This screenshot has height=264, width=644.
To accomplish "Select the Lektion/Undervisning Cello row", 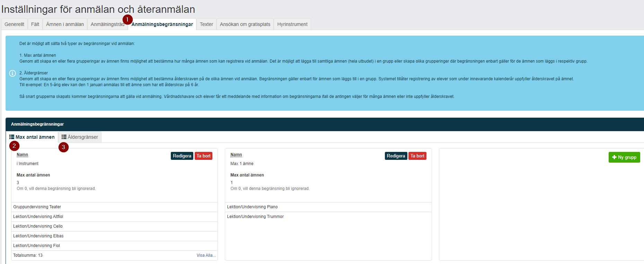I will 114,226.
